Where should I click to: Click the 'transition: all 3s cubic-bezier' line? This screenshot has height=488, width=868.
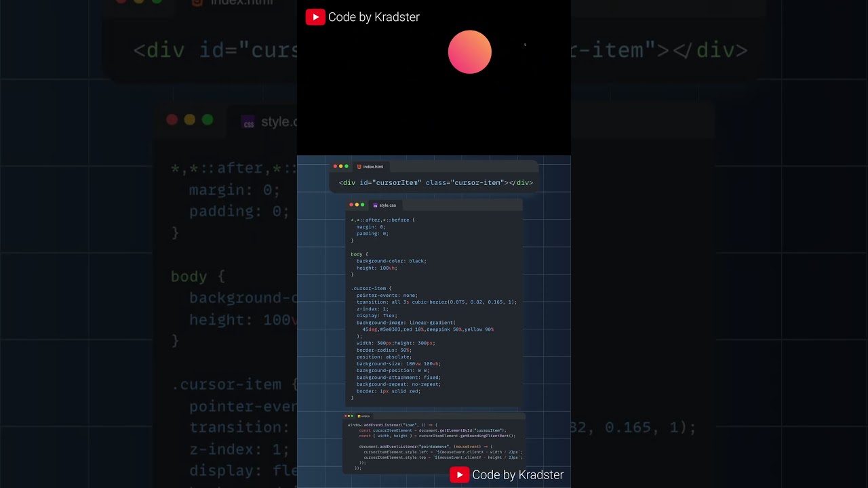[437, 302]
